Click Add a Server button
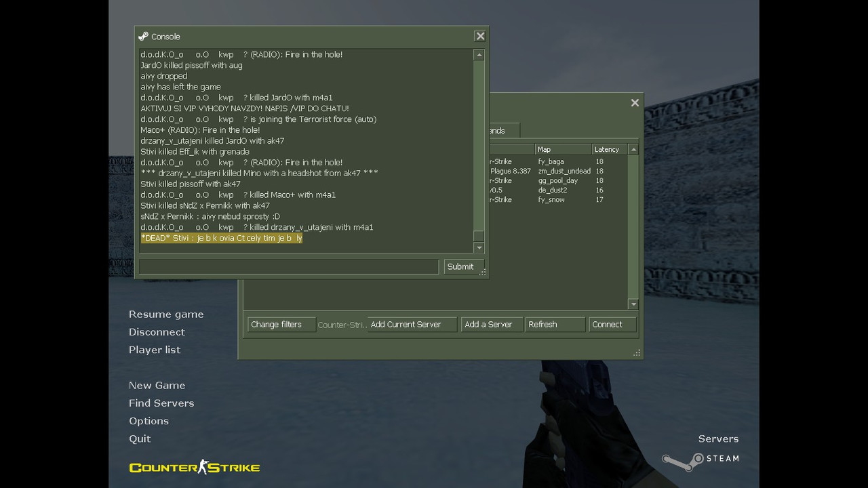Viewport: 868px width, 488px height. 492,325
